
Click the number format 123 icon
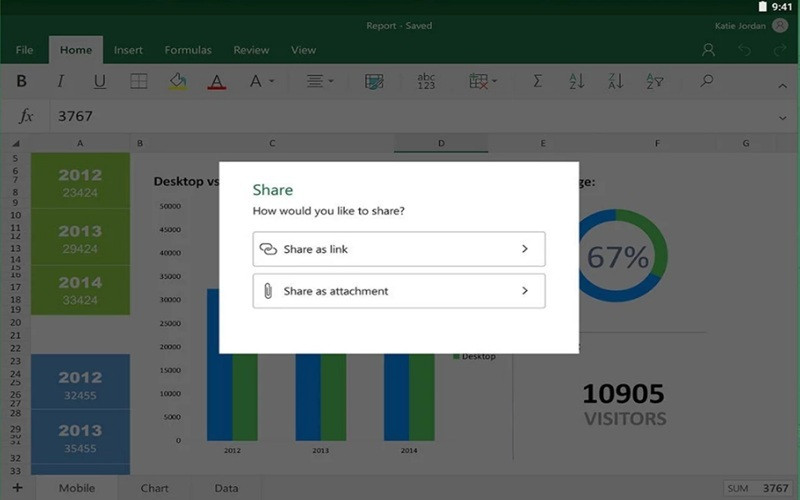pos(426,81)
